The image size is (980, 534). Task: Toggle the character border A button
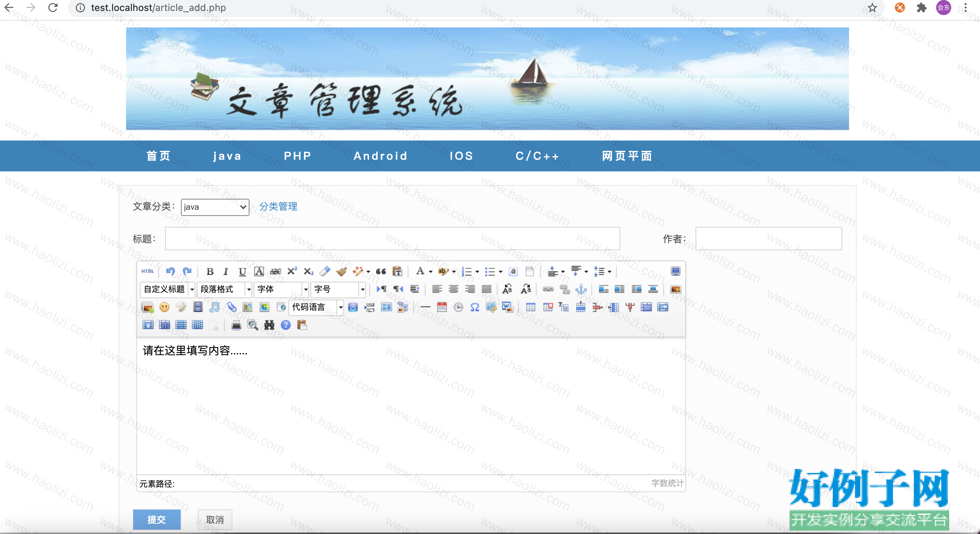(259, 271)
